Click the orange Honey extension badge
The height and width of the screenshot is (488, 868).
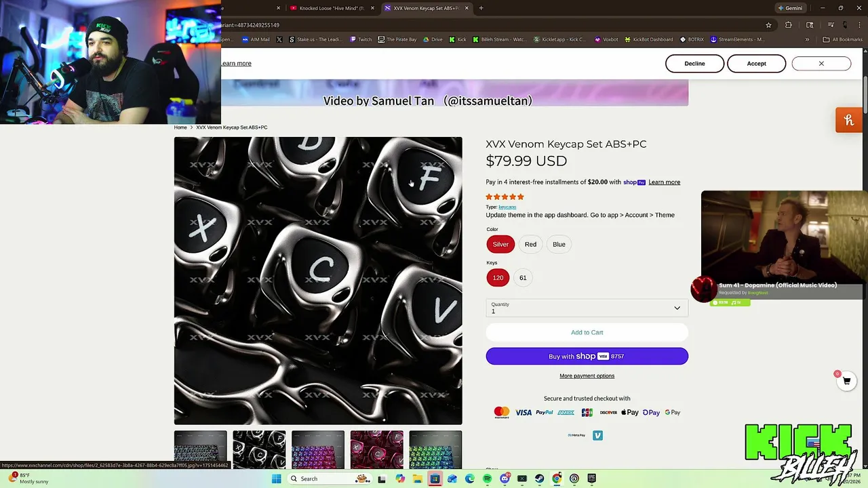pos(848,121)
